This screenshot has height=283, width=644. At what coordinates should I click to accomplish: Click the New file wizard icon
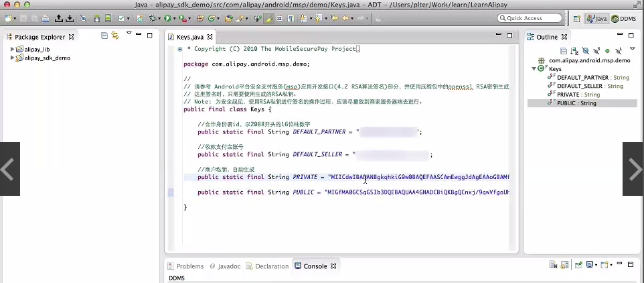pyautogui.click(x=8, y=18)
